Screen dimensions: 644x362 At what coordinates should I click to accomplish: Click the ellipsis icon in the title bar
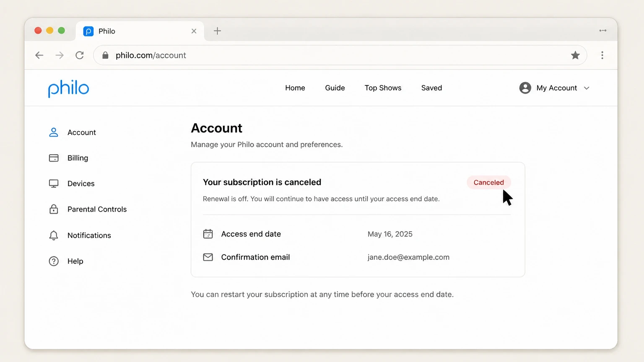click(x=603, y=31)
